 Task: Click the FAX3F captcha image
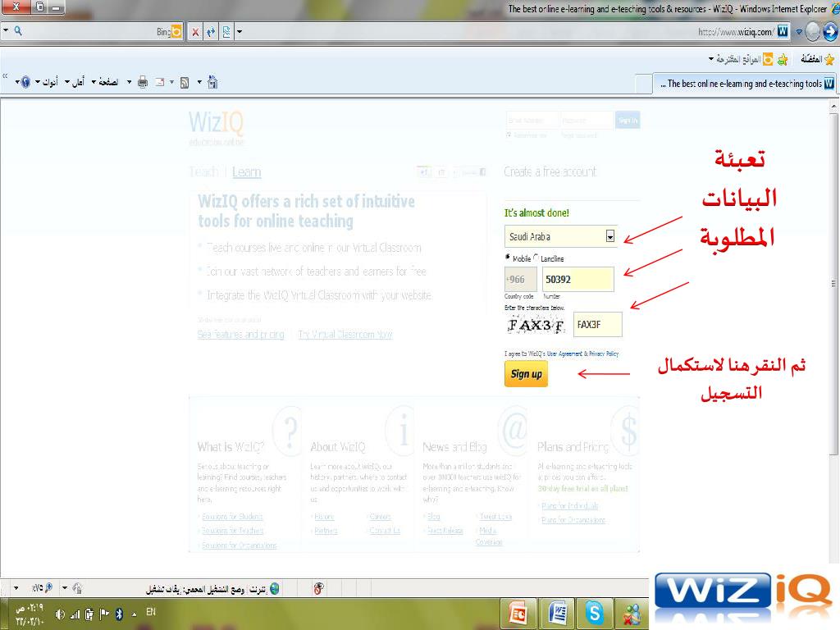click(x=535, y=325)
